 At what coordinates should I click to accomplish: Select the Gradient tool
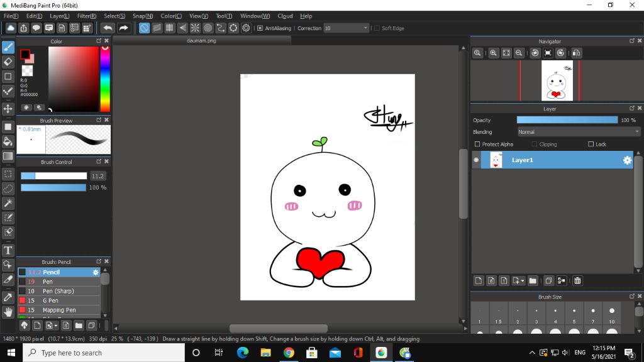point(8,156)
